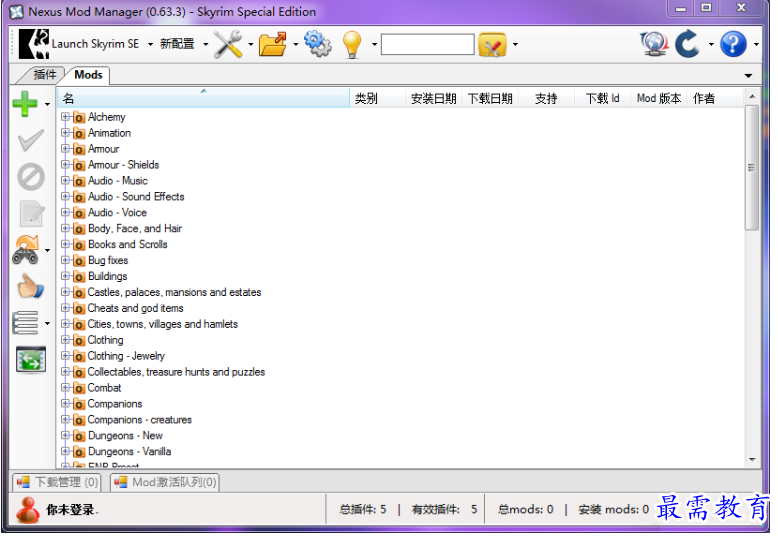Click the deactivate mod prohibition icon

[x=31, y=177]
